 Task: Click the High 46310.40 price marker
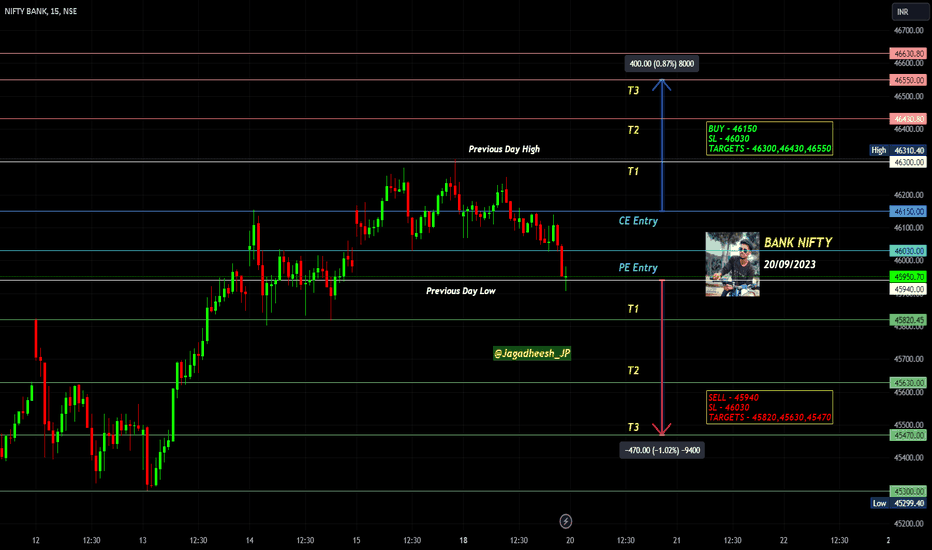[898, 150]
